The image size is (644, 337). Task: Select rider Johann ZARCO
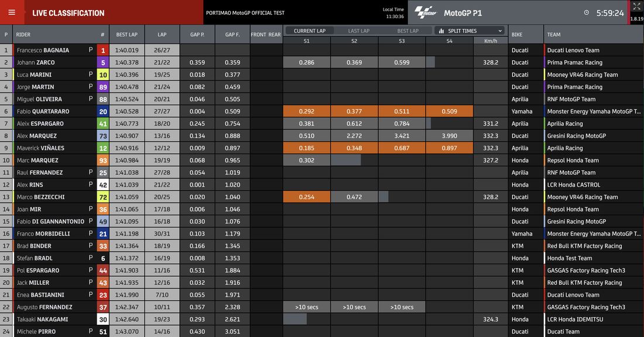[x=36, y=63]
